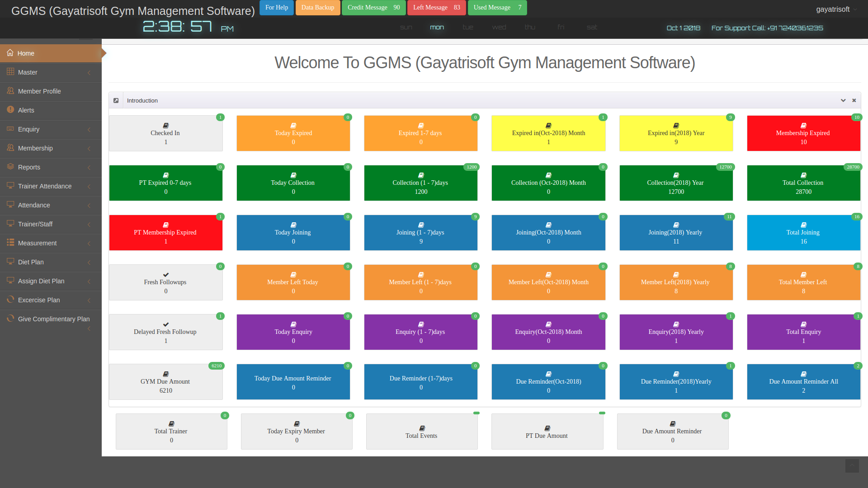
Task: Expand the Master submenu arrow
Action: (x=89, y=73)
